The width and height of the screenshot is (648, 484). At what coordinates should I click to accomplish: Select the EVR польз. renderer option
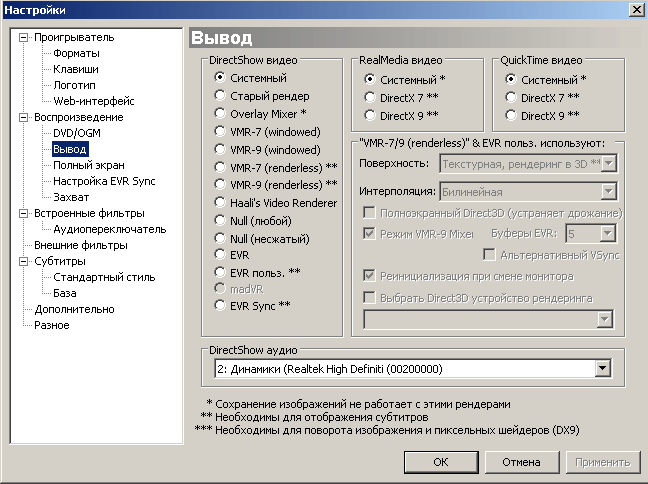pos(220,271)
